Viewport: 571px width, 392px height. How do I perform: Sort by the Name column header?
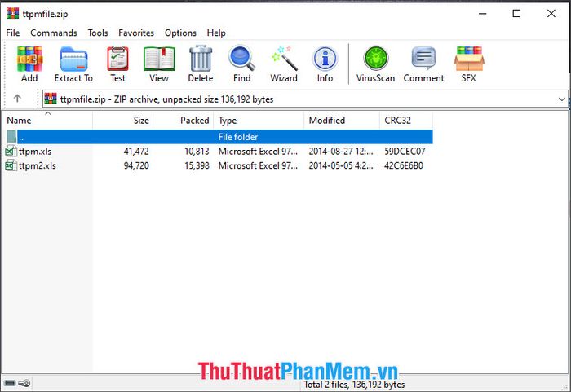click(47, 120)
